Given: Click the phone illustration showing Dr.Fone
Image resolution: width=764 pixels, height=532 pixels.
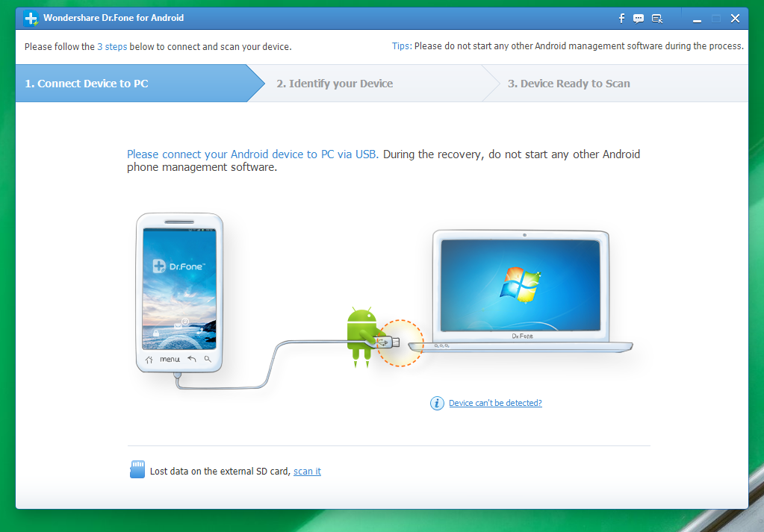Looking at the screenshot, I should click(179, 293).
